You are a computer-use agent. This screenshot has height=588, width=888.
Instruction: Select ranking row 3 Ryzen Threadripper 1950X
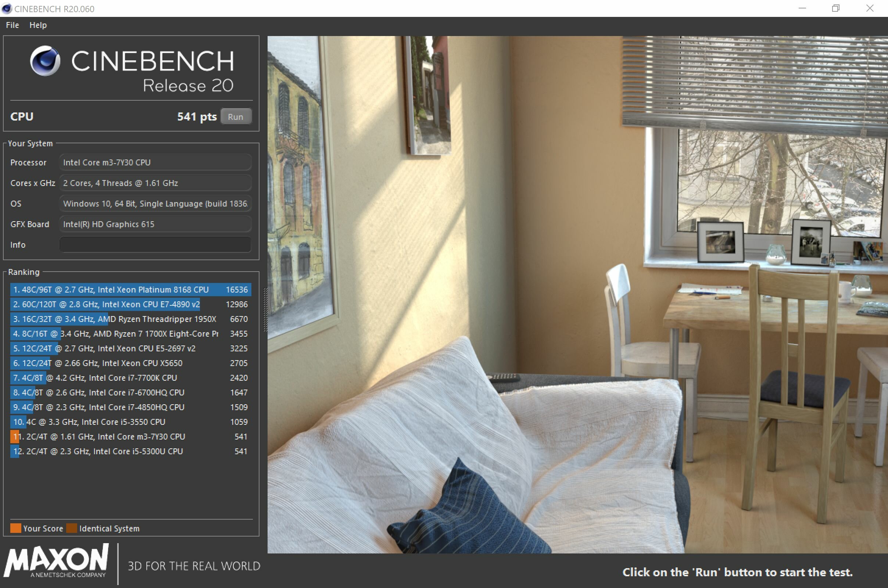click(130, 319)
